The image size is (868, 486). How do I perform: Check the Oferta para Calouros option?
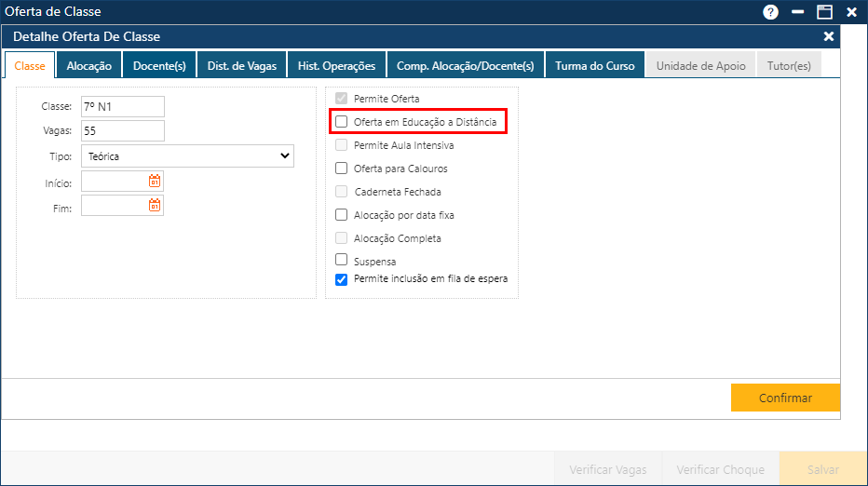coord(342,169)
